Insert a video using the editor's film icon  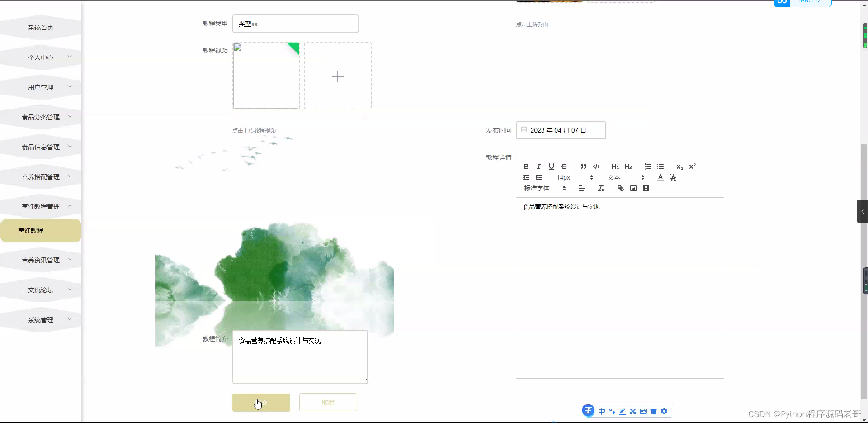tap(646, 188)
